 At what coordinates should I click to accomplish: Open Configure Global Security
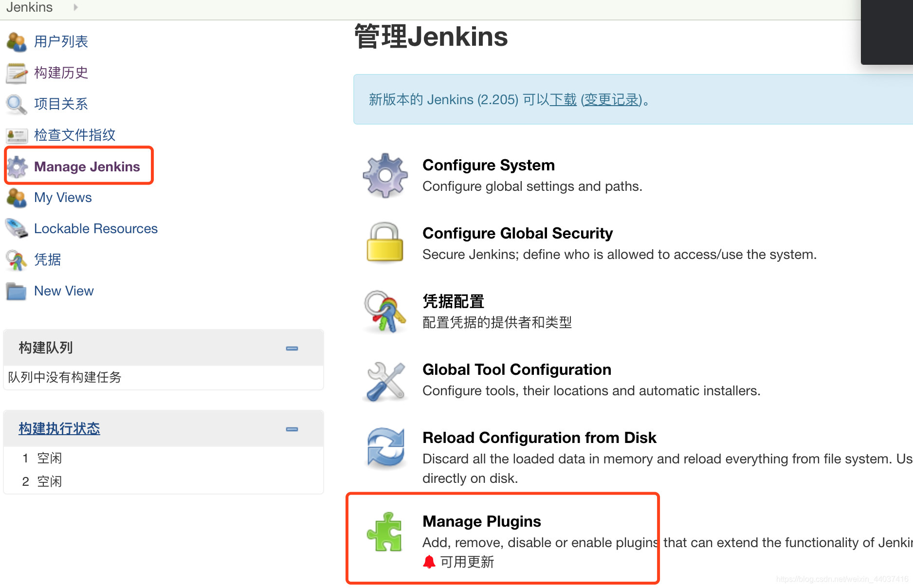click(517, 233)
